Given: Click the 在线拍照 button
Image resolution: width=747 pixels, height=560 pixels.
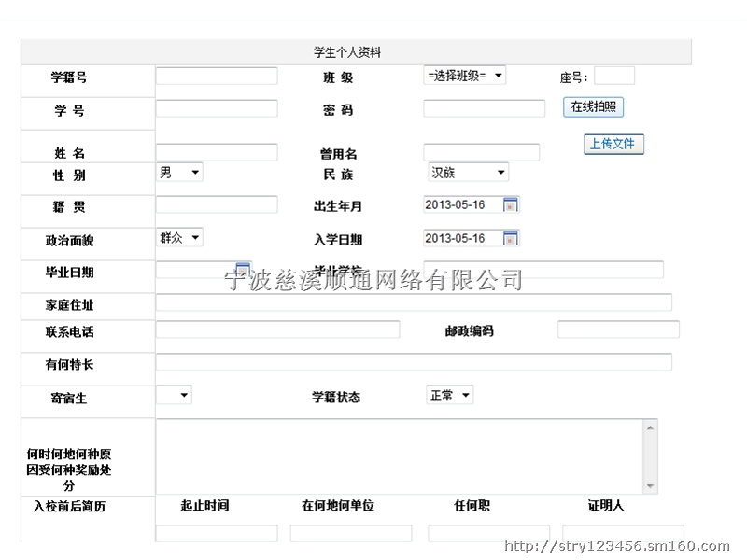Looking at the screenshot, I should click(x=593, y=106).
